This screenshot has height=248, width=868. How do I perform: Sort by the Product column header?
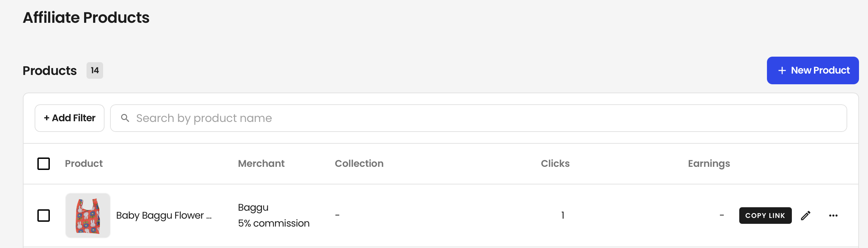pyautogui.click(x=84, y=163)
